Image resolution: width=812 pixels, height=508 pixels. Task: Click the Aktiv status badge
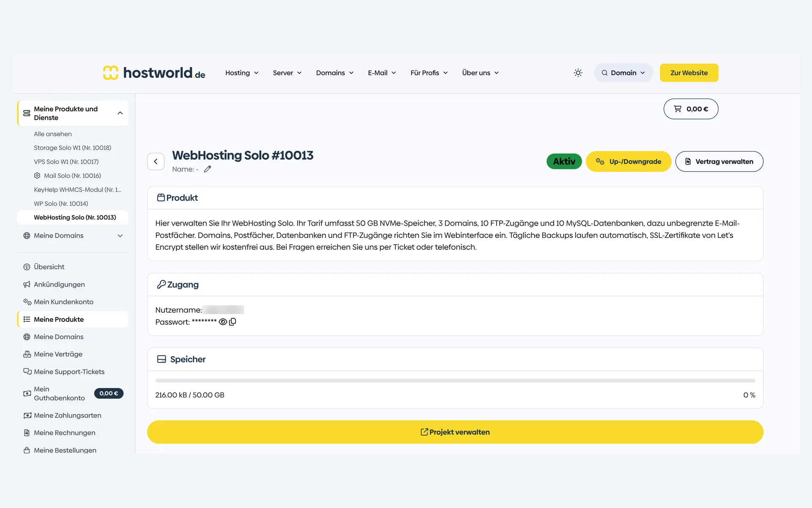[564, 161]
